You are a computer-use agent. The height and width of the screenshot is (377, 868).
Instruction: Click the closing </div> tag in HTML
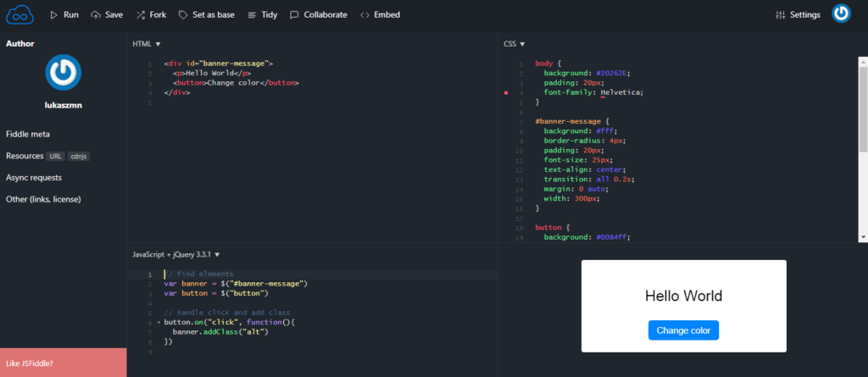[177, 92]
